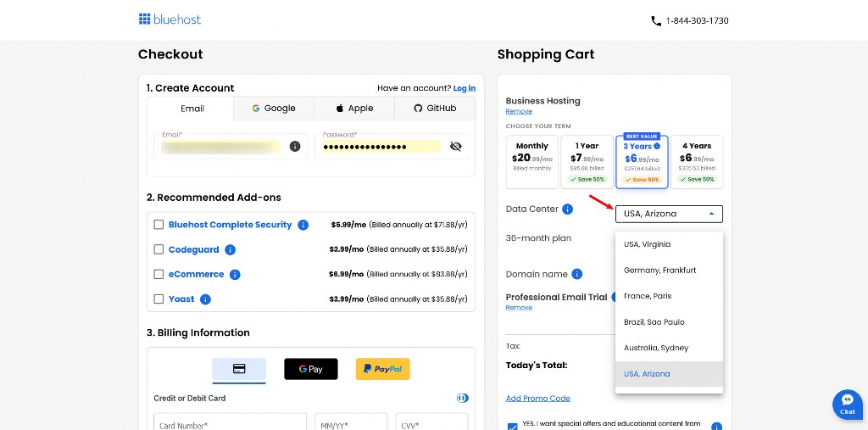Click the CVV field
This screenshot has height=430, width=868.
[431, 422]
